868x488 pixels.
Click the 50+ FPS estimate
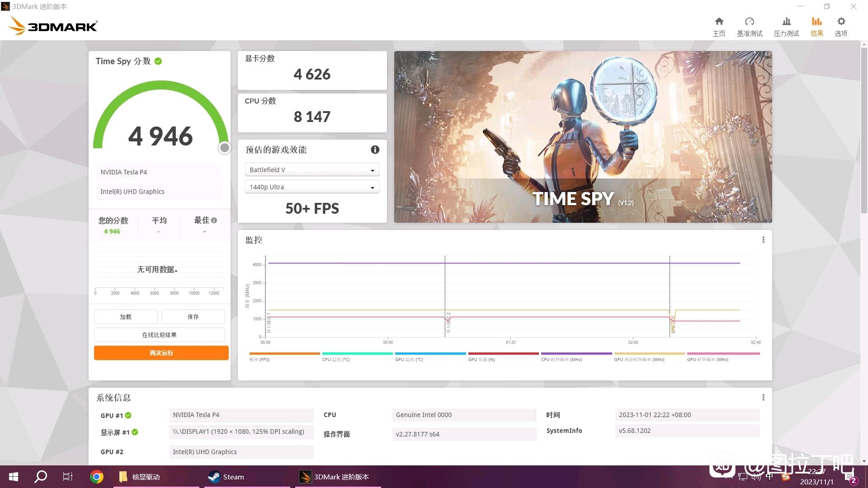pos(312,208)
